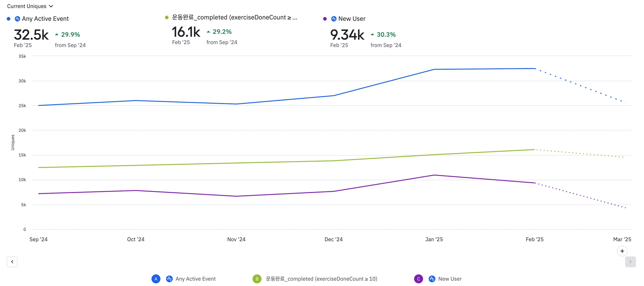The width and height of the screenshot is (644, 286).
Task: Toggle series A circle in the legend
Action: (156, 279)
